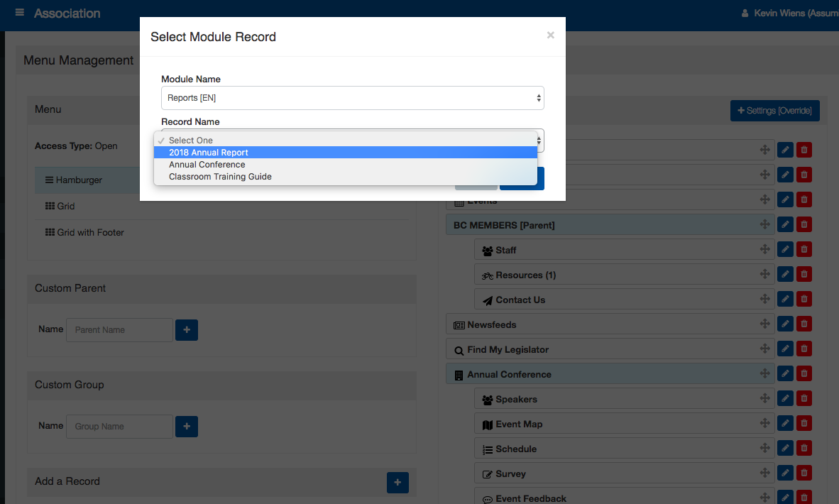Select the Schedule menu row
The image size is (839, 504).
(625, 449)
